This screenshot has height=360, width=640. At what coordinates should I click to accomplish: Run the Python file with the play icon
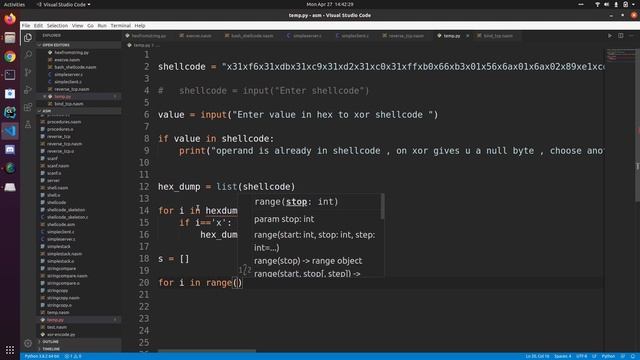click(x=610, y=36)
